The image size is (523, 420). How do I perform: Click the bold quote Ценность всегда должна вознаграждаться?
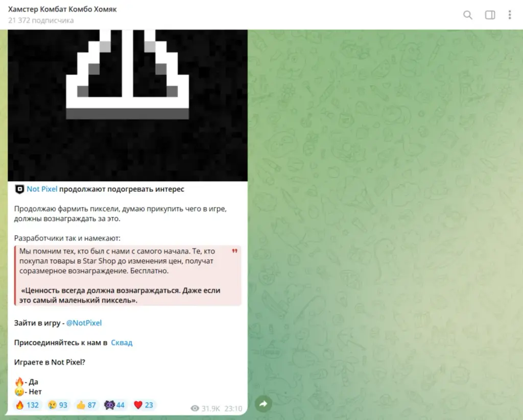[x=101, y=290]
